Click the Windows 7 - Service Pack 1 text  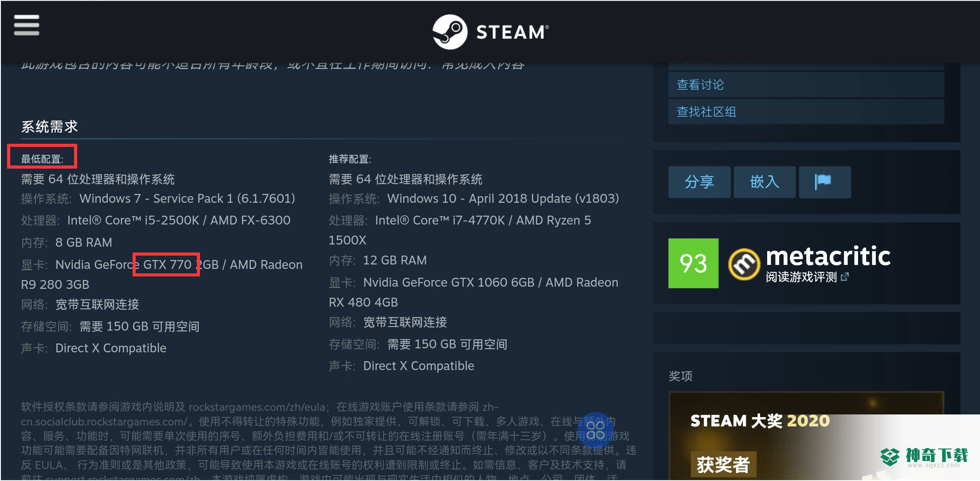coord(187,198)
